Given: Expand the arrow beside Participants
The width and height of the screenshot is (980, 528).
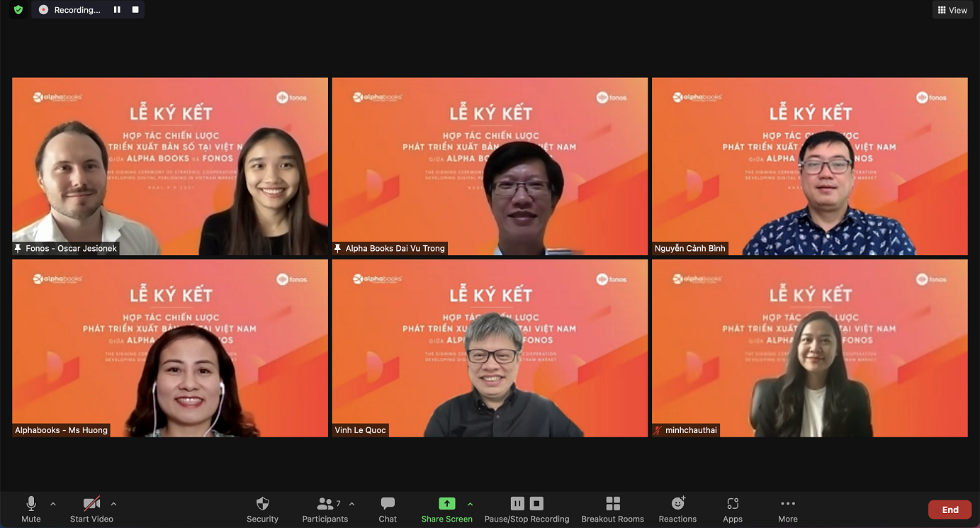Looking at the screenshot, I should click(x=352, y=504).
